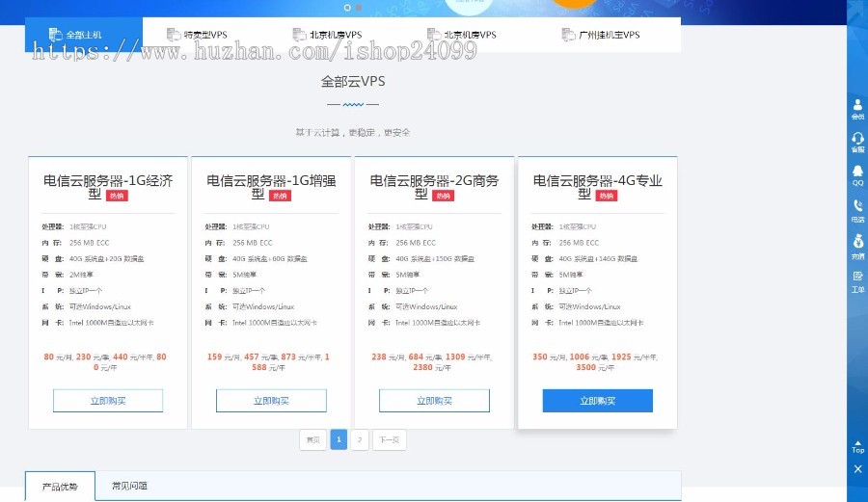The width and height of the screenshot is (868, 502).
Task: Click the 热销 badge on the 4G专业型 card
Action: [x=607, y=196]
